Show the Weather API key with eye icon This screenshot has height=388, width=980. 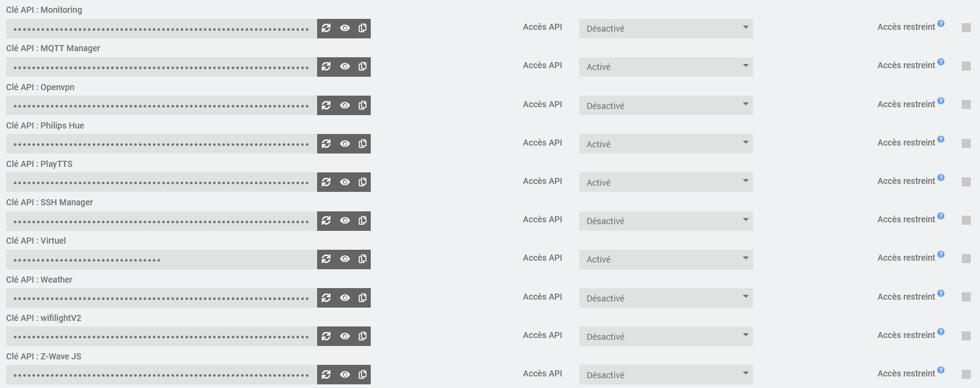[x=345, y=298]
